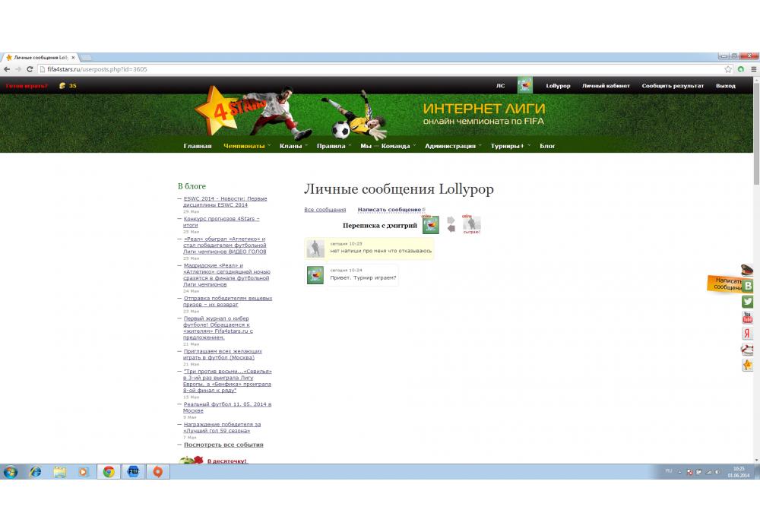Click the address bar URL field
The height and width of the screenshot is (532, 760).
pos(378,69)
